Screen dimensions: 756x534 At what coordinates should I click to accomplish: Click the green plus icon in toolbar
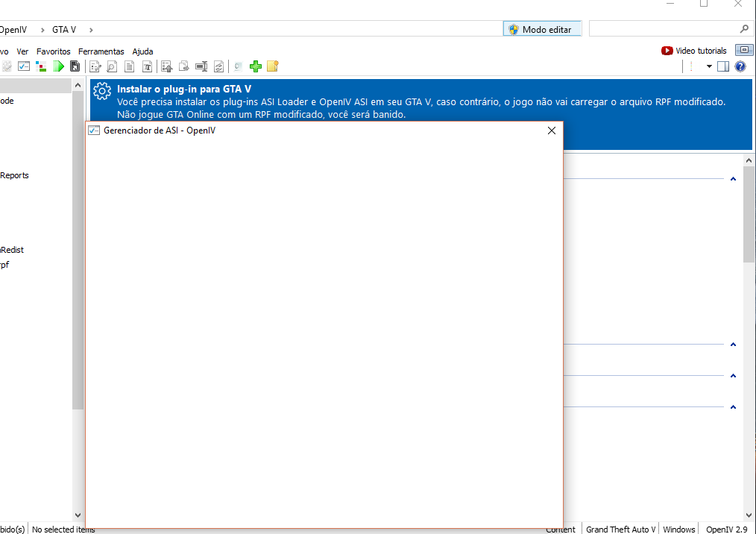[x=256, y=66]
